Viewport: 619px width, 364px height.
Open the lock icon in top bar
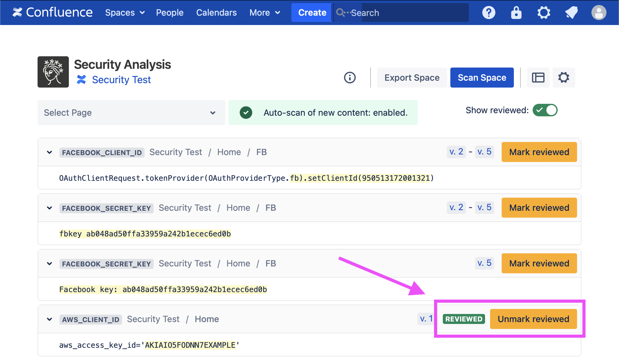tap(516, 13)
